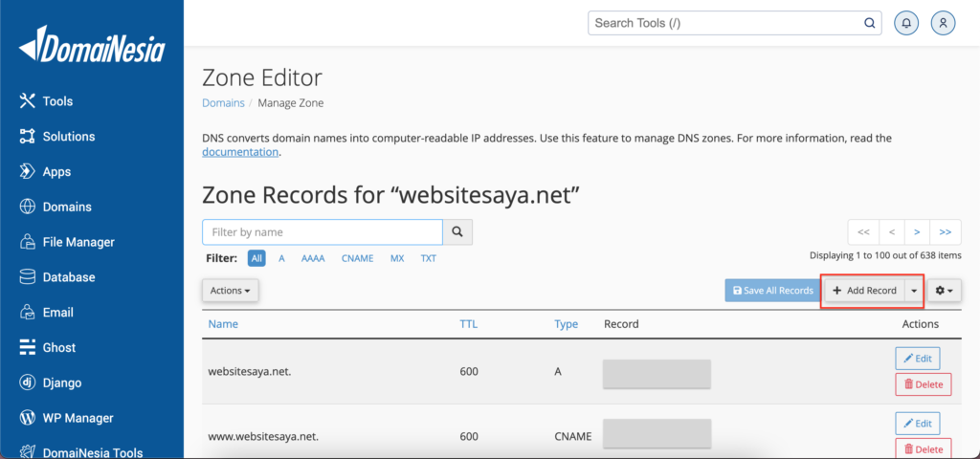Edit the websitesaya.net. A record

[x=918, y=359]
